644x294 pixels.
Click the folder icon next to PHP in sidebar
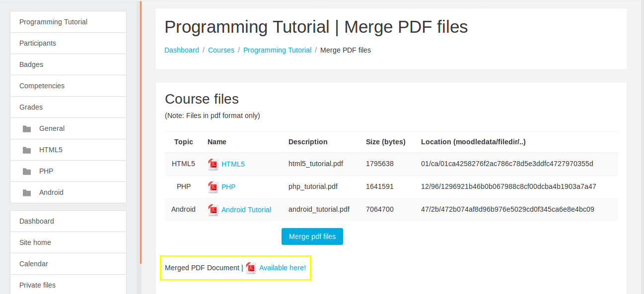click(27, 172)
